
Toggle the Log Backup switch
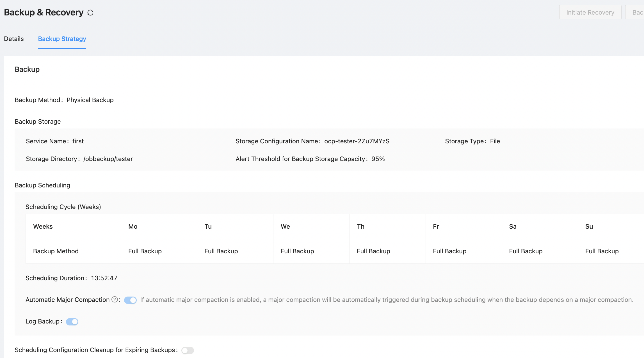[72, 322]
